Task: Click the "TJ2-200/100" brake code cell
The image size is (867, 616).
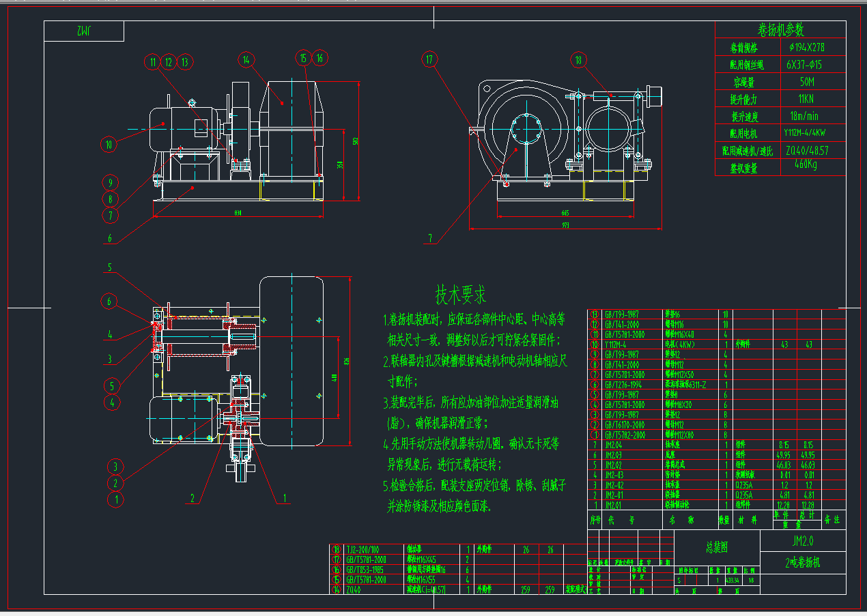Action: click(x=363, y=549)
